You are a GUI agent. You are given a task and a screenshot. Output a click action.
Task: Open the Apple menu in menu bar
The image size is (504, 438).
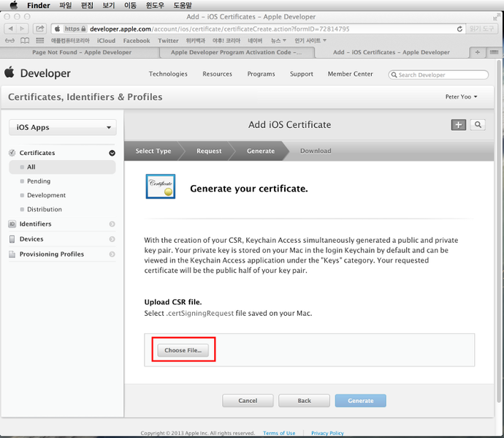coord(12,5)
